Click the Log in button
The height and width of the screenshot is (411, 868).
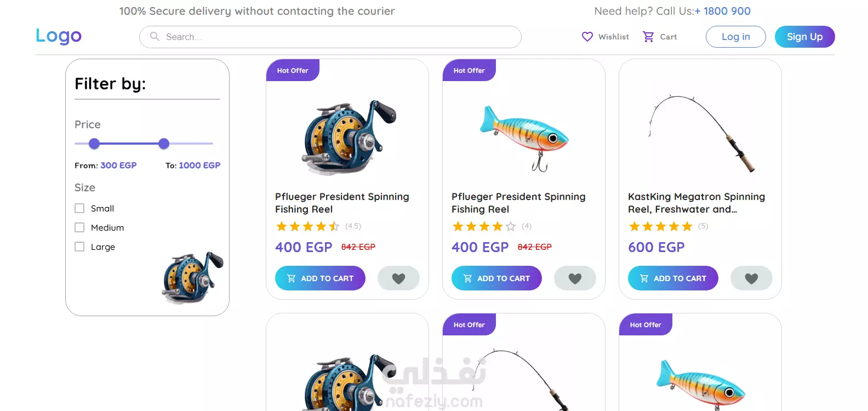pos(735,37)
